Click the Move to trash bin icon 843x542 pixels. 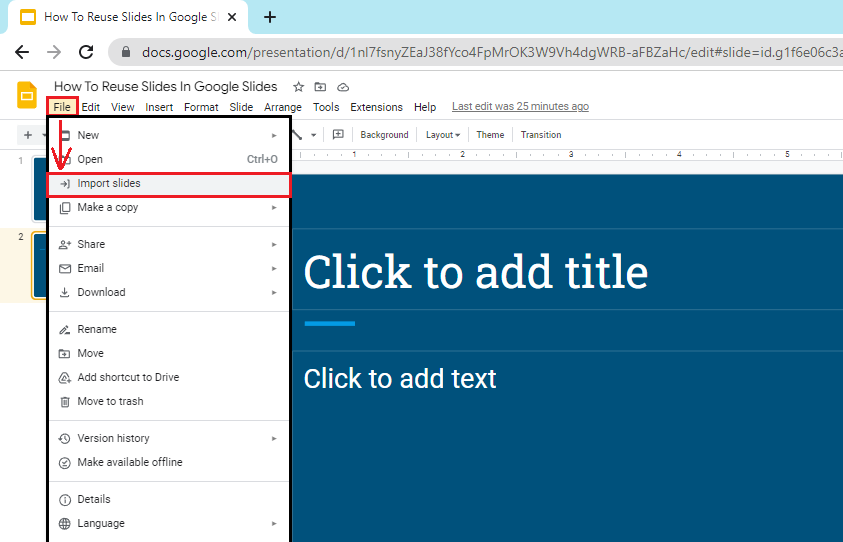tap(65, 402)
